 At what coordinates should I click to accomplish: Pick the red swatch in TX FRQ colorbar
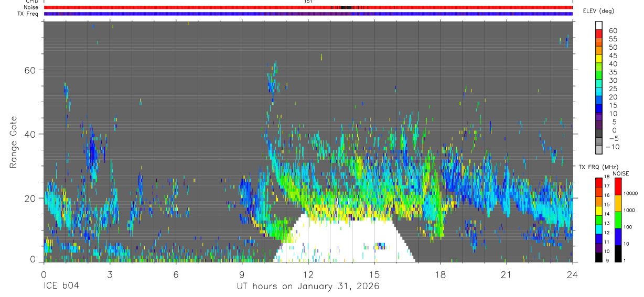(598, 182)
